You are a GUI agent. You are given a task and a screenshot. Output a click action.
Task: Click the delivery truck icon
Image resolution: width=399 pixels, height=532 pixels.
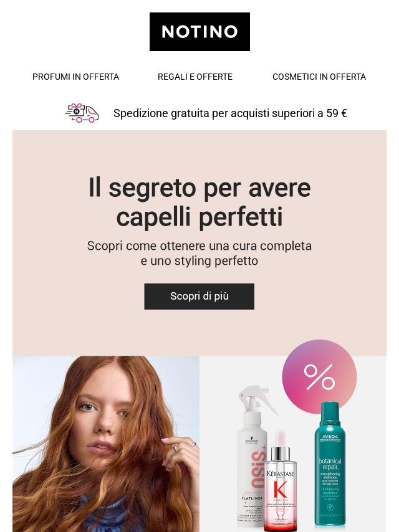point(82,113)
